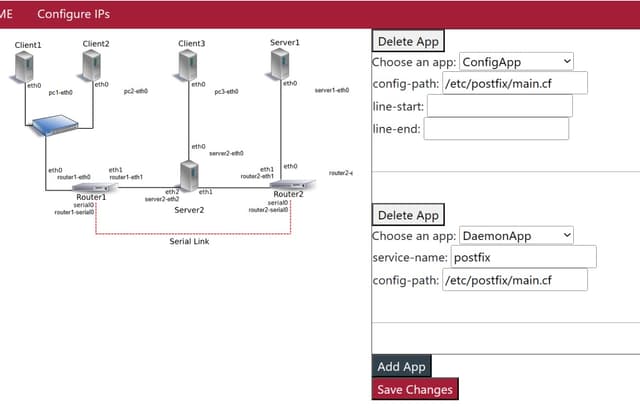Focus the line-start input field

click(x=499, y=106)
